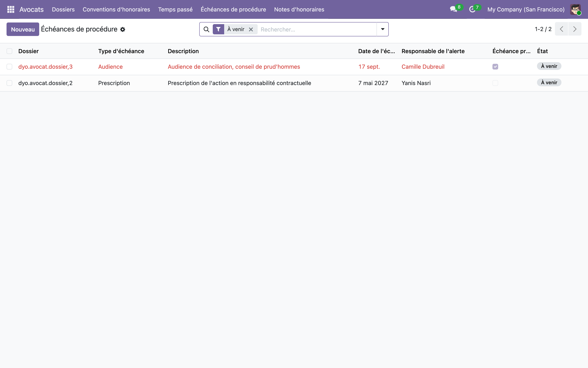The height and width of the screenshot is (368, 588).
Task: Click the Prescription type cell
Action: point(114,83)
